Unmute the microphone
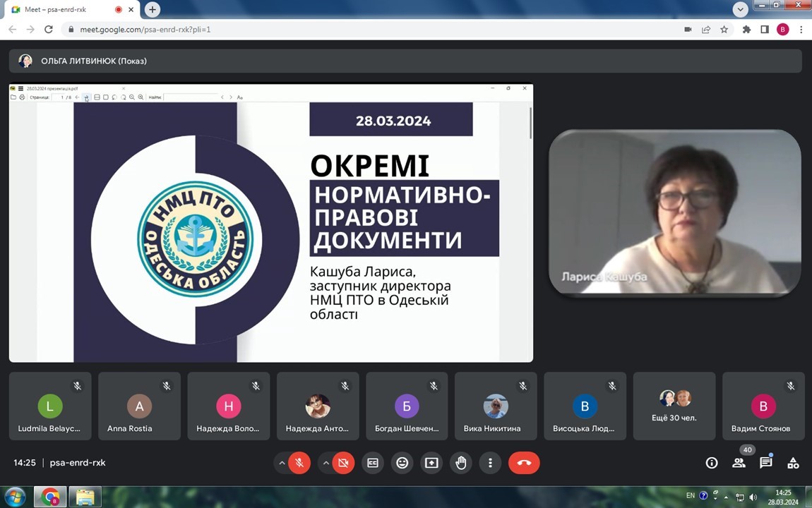The image size is (812, 508). pyautogui.click(x=299, y=463)
